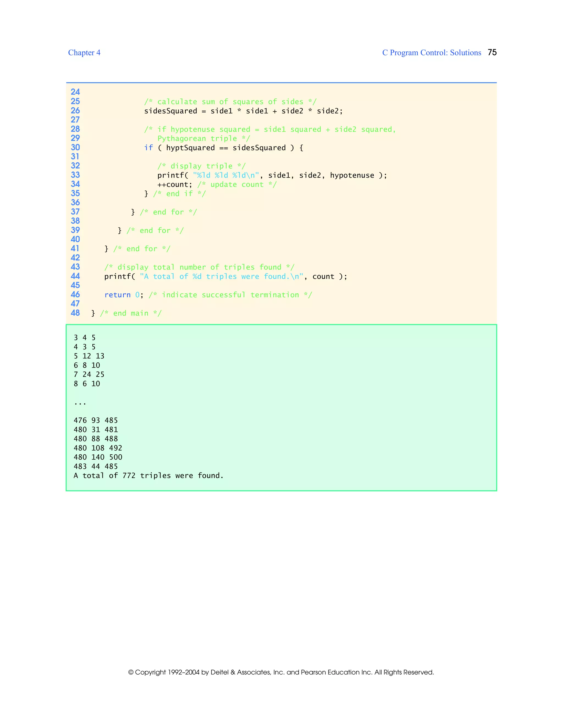Screen dimensions: 563x728
Task: Click the Deitel & Associates copyright footer
Action: (x=281, y=672)
